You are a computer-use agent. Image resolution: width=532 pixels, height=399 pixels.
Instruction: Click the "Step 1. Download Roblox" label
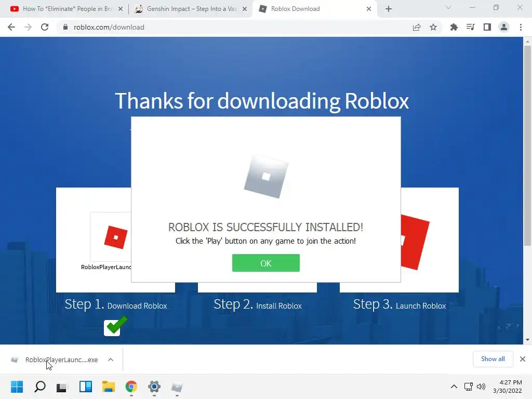pyautogui.click(x=116, y=304)
